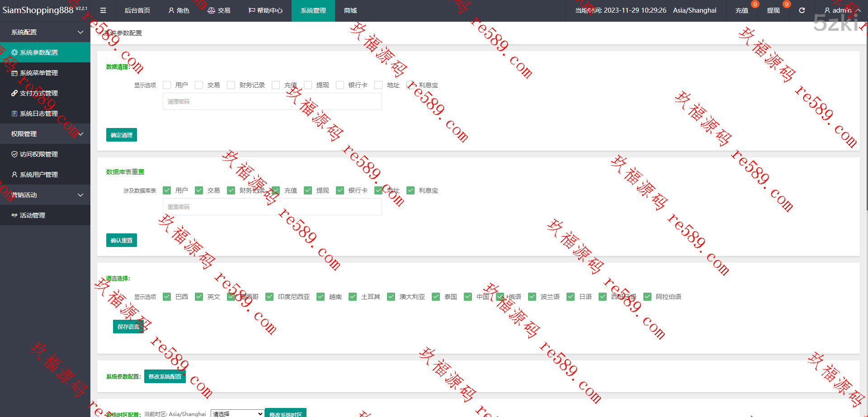The image size is (868, 417).
Task: Open the 后台首页 top menu
Action: pos(137,10)
